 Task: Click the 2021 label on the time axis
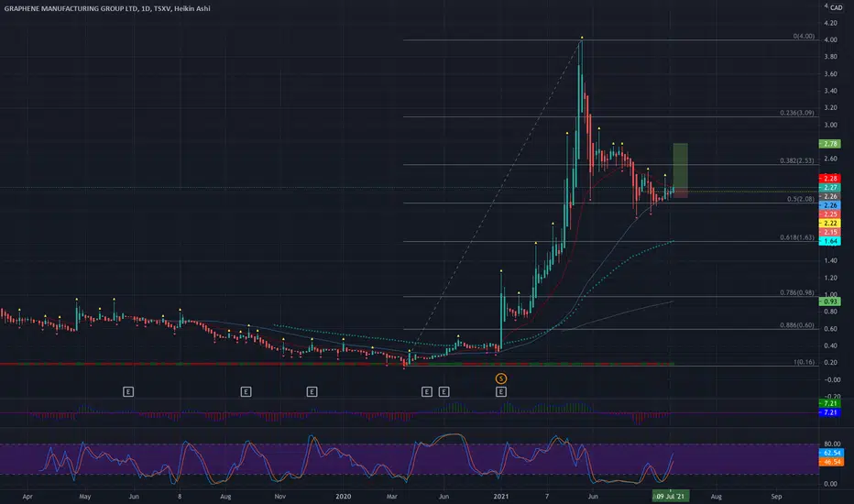(x=501, y=497)
